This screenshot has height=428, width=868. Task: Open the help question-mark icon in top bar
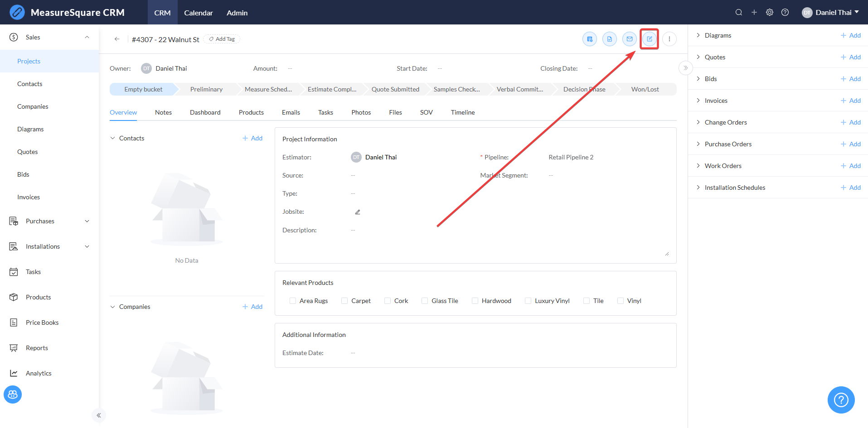(785, 12)
